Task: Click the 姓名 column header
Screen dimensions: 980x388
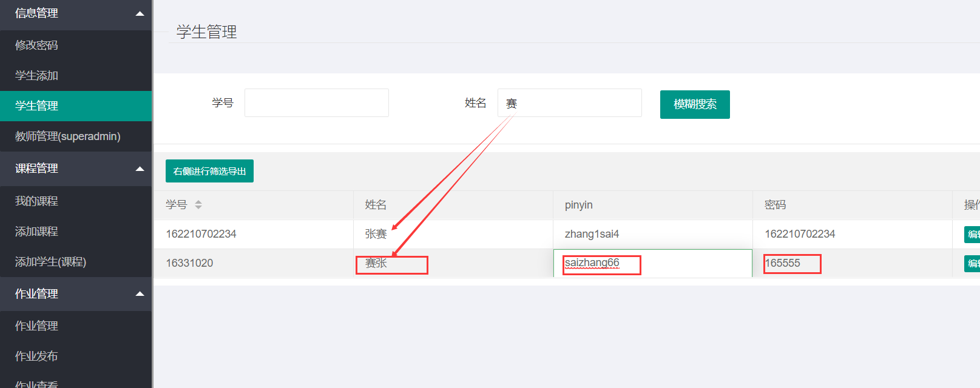Action: [453, 205]
